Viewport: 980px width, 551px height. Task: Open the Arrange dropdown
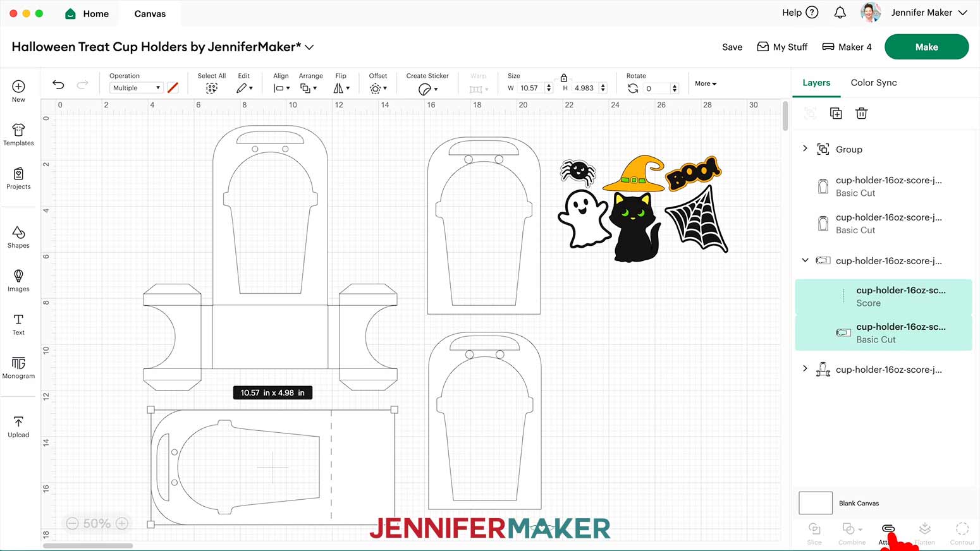tap(309, 88)
